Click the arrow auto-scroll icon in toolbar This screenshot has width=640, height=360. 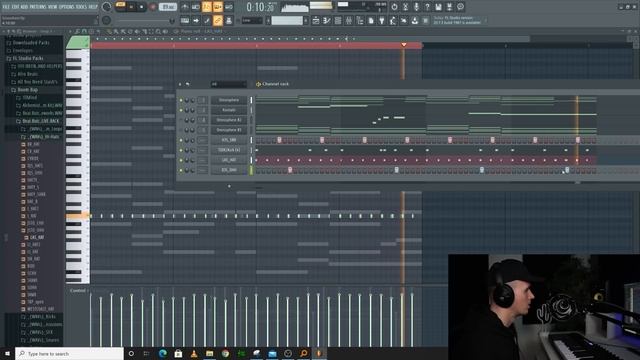tap(196, 20)
